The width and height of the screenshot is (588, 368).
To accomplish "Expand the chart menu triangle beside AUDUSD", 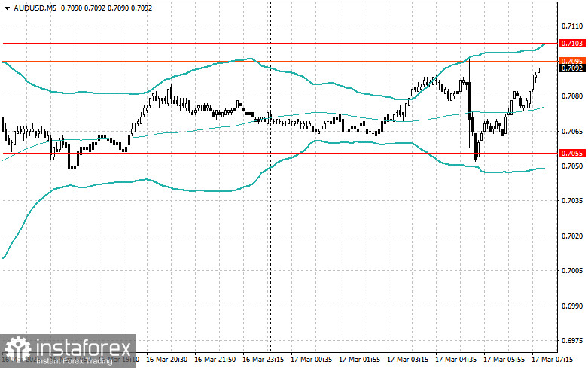I will [x=7, y=8].
